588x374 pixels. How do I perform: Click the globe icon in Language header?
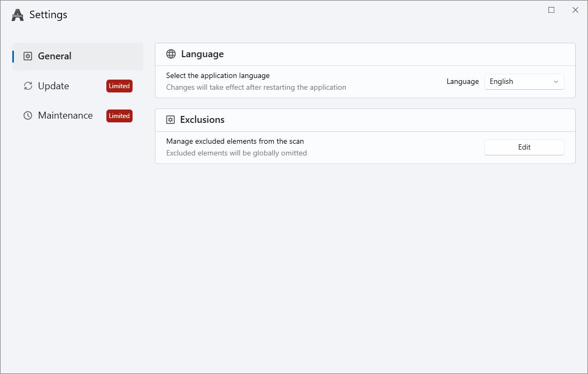click(171, 54)
